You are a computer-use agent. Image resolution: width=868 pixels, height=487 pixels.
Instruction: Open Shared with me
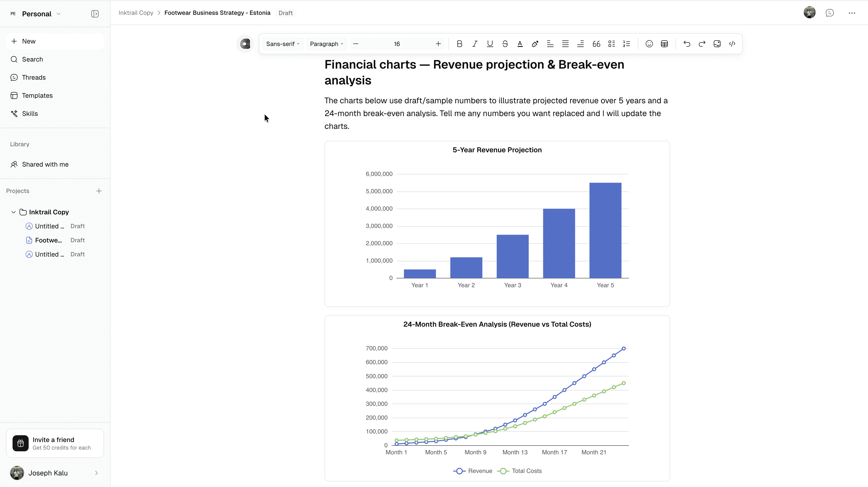45,164
